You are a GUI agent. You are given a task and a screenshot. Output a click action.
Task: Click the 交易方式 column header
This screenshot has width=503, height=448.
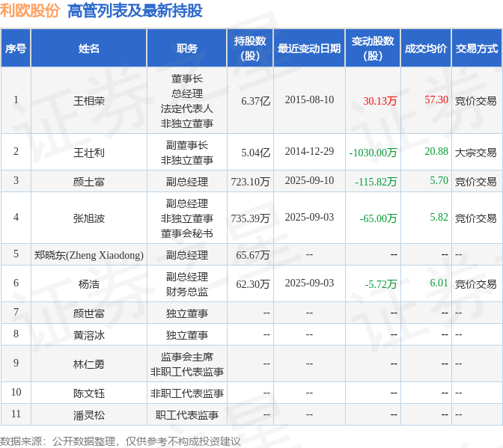pyautogui.click(x=477, y=49)
